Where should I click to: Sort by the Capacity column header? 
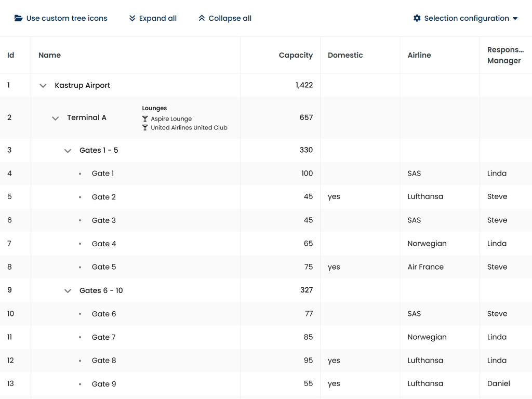[296, 55]
